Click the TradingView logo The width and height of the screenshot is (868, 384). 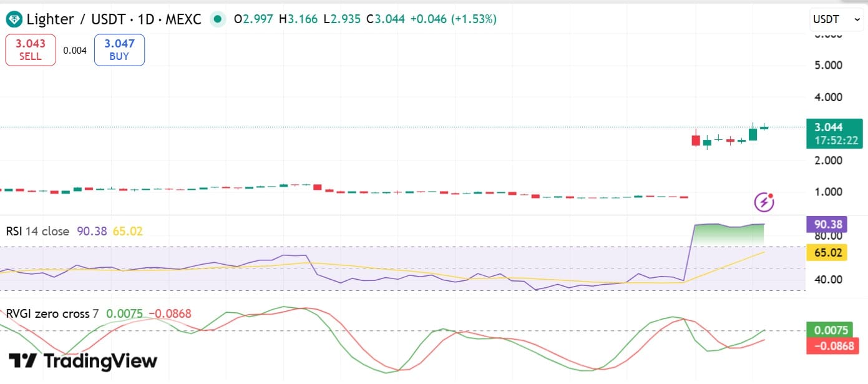click(x=83, y=361)
